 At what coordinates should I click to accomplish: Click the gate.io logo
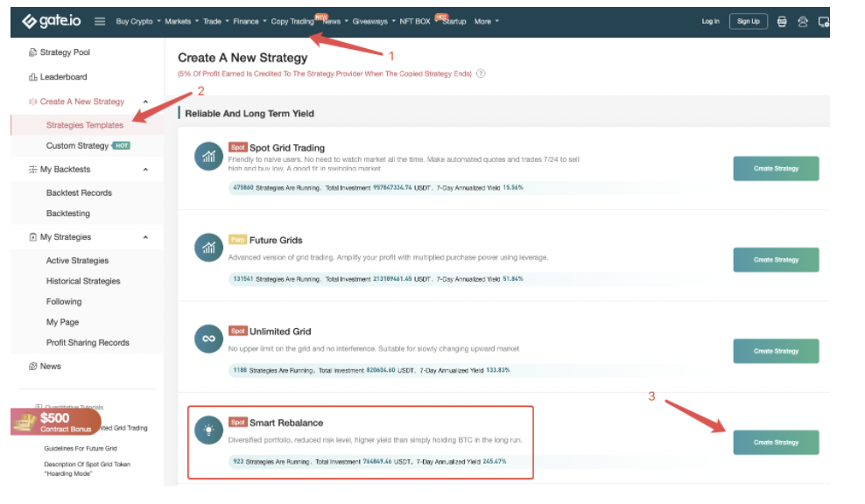pyautogui.click(x=52, y=21)
